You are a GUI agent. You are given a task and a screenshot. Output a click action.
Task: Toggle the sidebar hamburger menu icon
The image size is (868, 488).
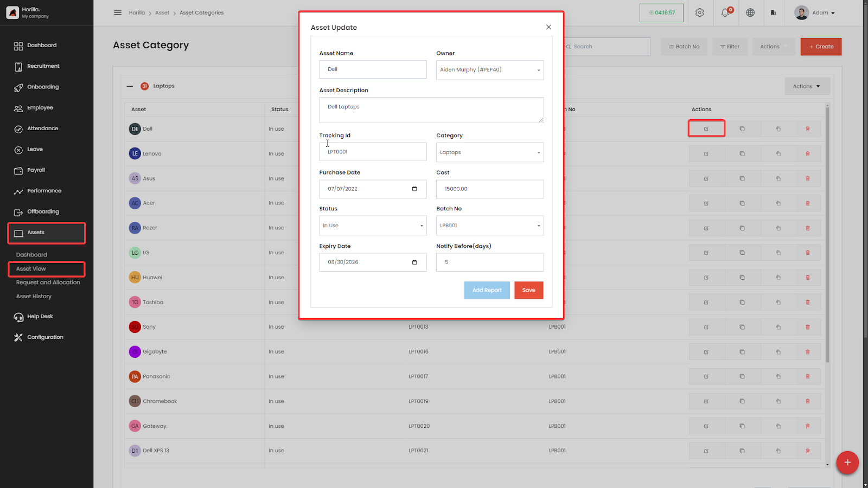click(118, 12)
